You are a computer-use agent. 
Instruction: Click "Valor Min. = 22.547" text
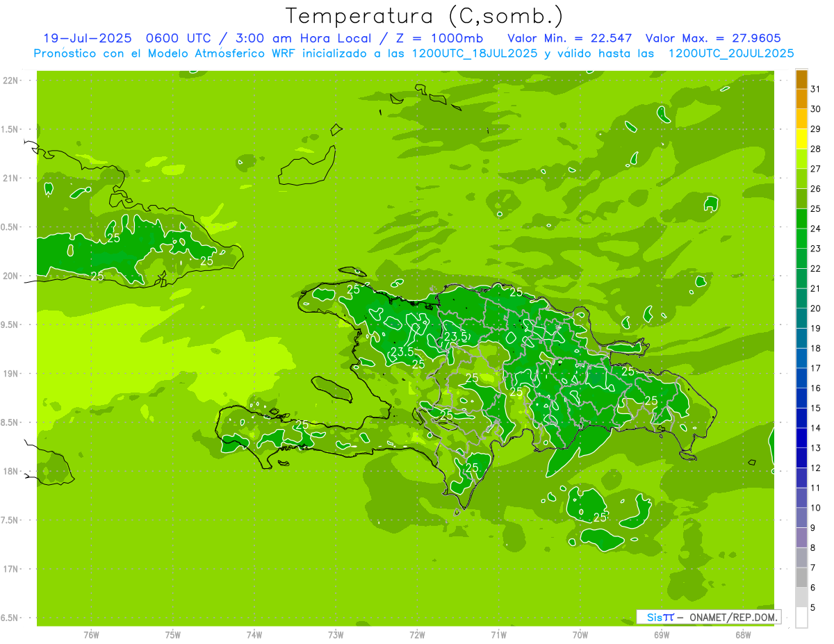[569, 38]
